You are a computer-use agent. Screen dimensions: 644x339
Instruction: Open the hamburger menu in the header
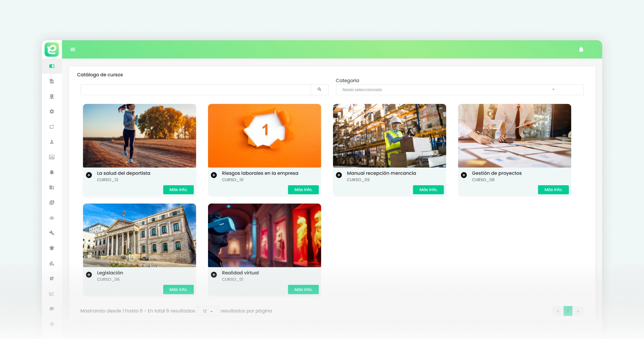(x=73, y=50)
